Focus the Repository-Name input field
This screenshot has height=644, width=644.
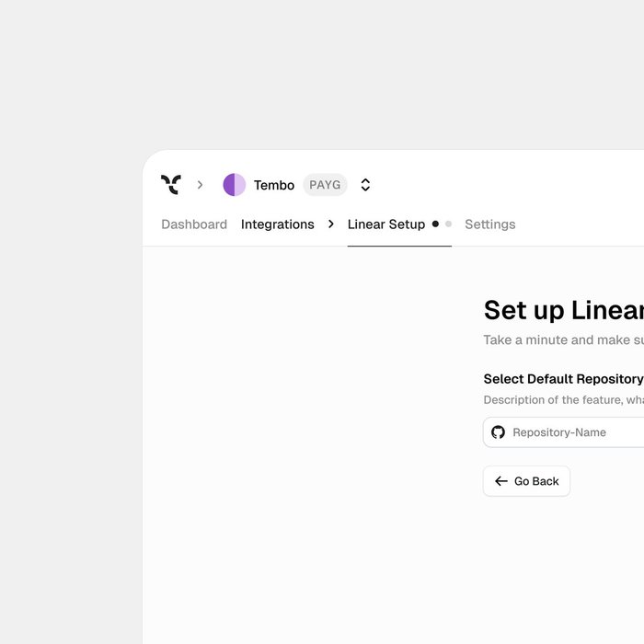click(563, 432)
